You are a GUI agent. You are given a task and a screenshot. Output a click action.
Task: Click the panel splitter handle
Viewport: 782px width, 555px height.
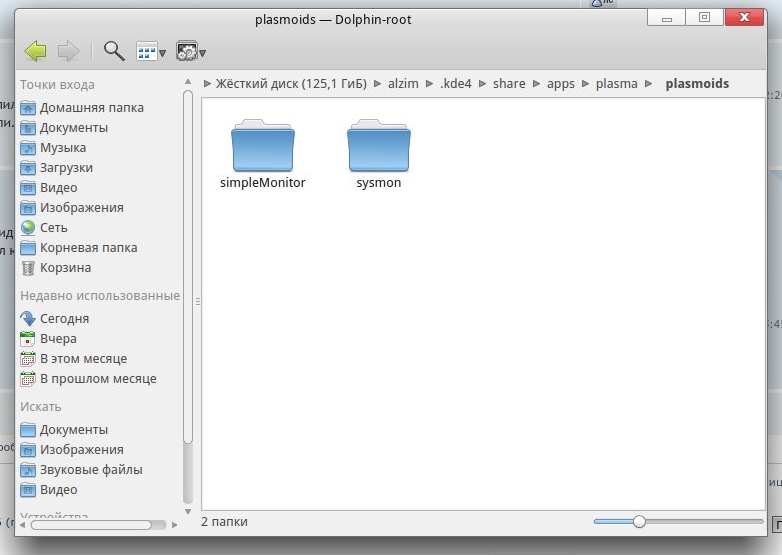[198, 302]
